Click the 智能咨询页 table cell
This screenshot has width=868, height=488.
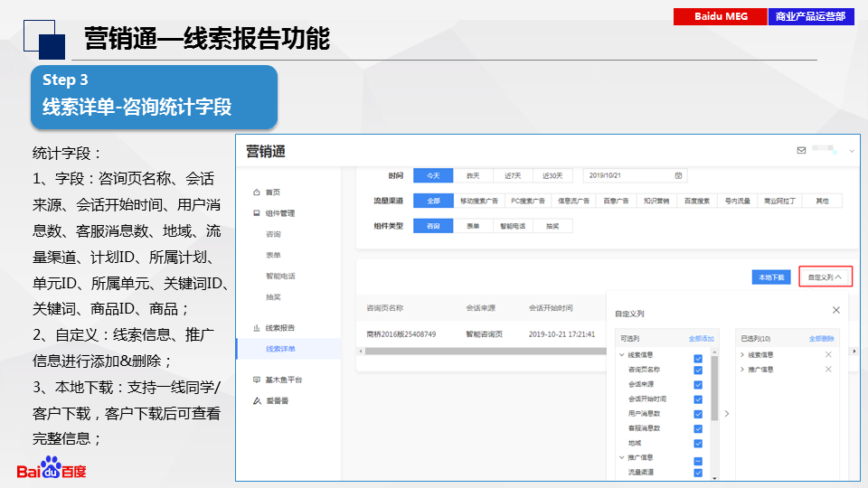(x=485, y=334)
